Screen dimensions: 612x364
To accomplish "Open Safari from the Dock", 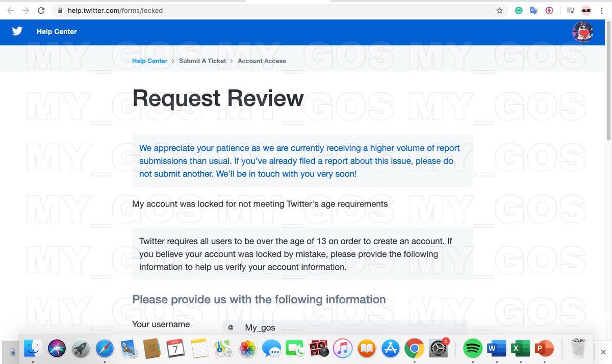I will click(105, 349).
